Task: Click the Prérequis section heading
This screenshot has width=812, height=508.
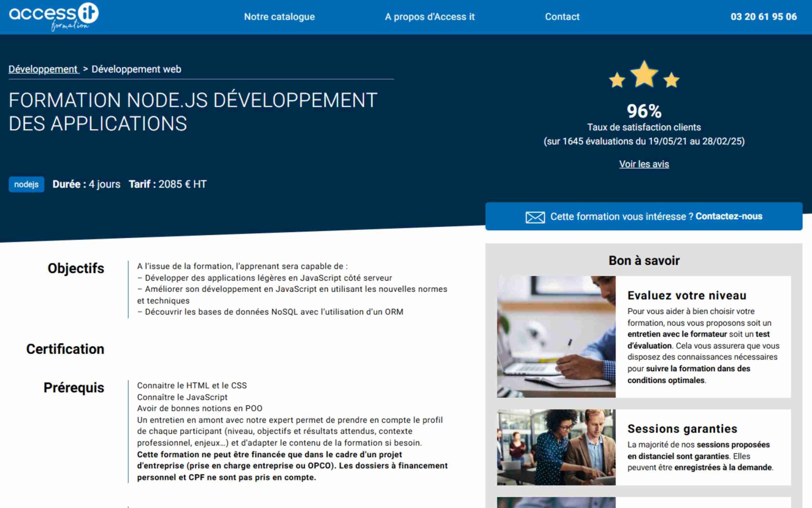Action: click(x=74, y=387)
